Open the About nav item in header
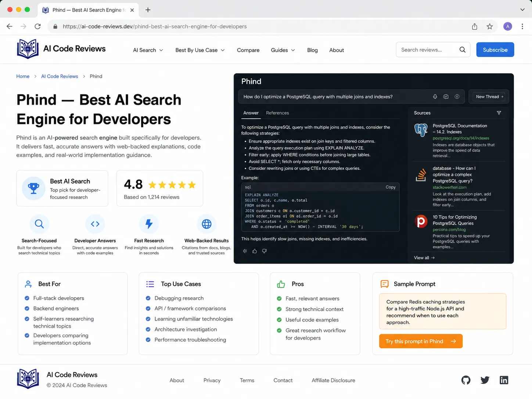 point(337,50)
